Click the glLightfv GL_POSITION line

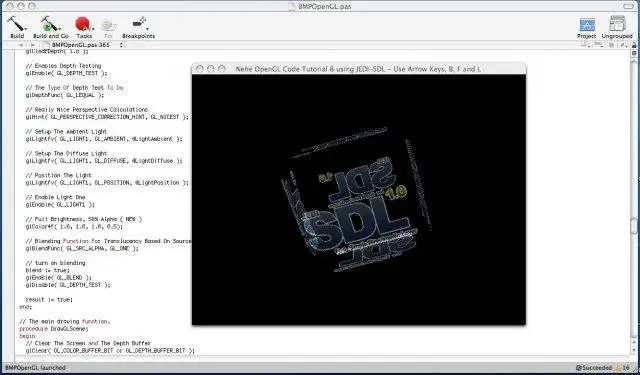[107, 183]
